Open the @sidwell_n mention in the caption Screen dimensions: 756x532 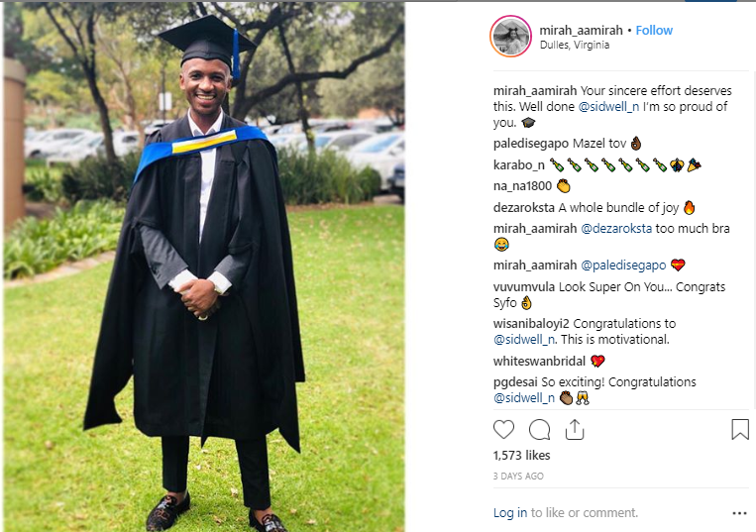coord(608,106)
